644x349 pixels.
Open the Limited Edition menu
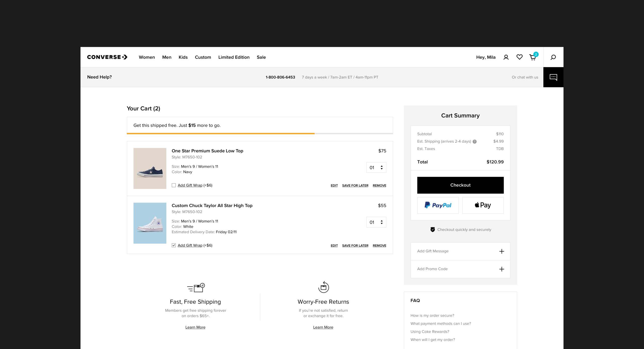click(x=234, y=57)
